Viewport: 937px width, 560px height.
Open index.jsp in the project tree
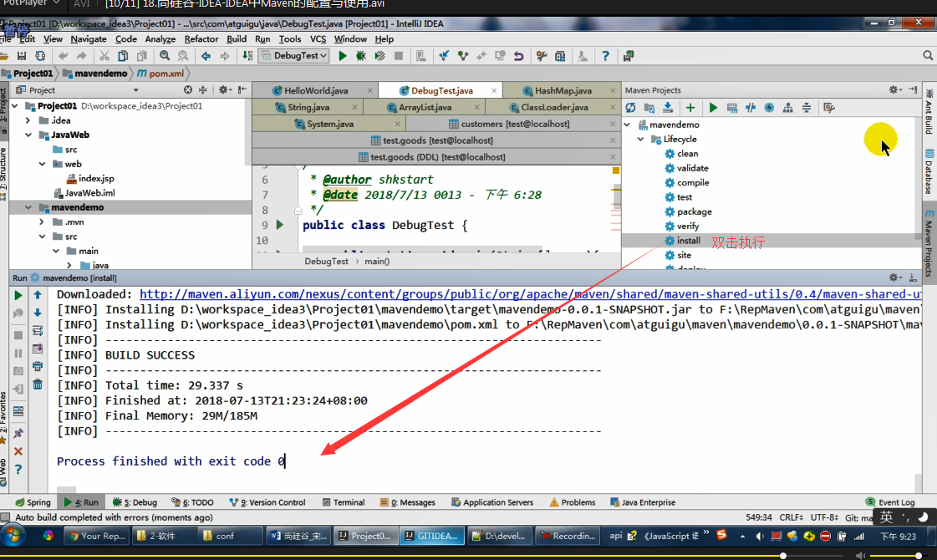(x=95, y=178)
